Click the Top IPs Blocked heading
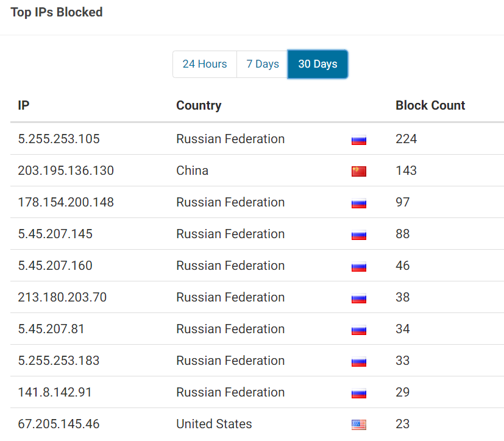 tap(57, 12)
